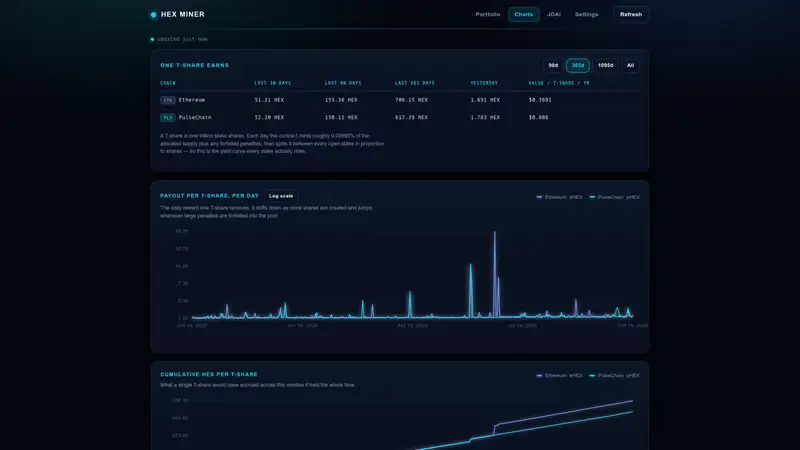Click the 1.783 HEX yesterday value
This screenshot has width=800, height=450.
[x=485, y=117]
